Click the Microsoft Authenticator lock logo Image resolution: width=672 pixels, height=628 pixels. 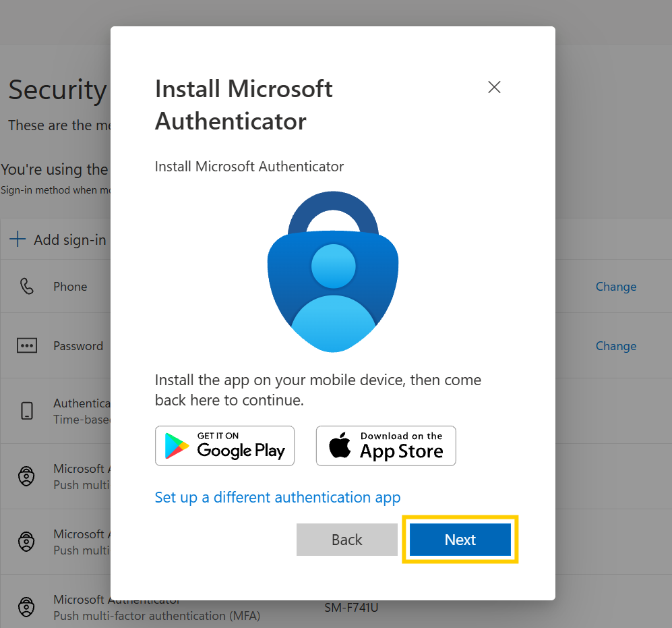point(333,272)
